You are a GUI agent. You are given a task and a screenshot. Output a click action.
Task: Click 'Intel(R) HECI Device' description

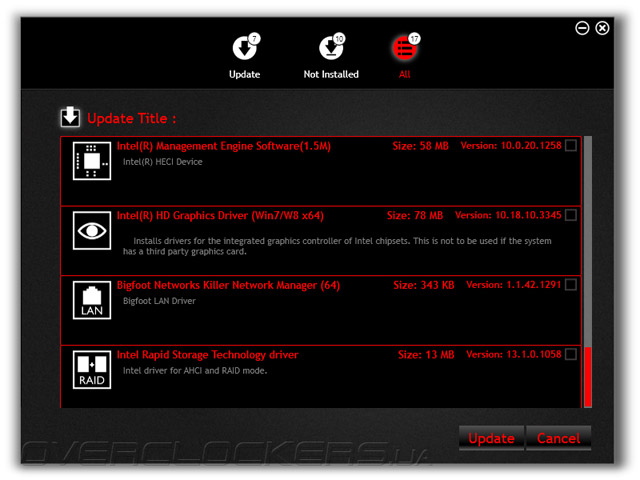point(162,162)
